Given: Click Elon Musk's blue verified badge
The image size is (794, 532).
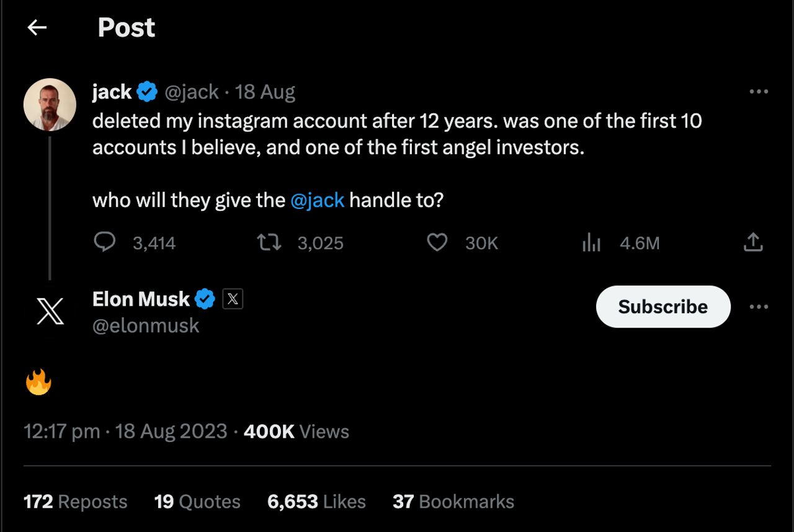Looking at the screenshot, I should point(205,299).
